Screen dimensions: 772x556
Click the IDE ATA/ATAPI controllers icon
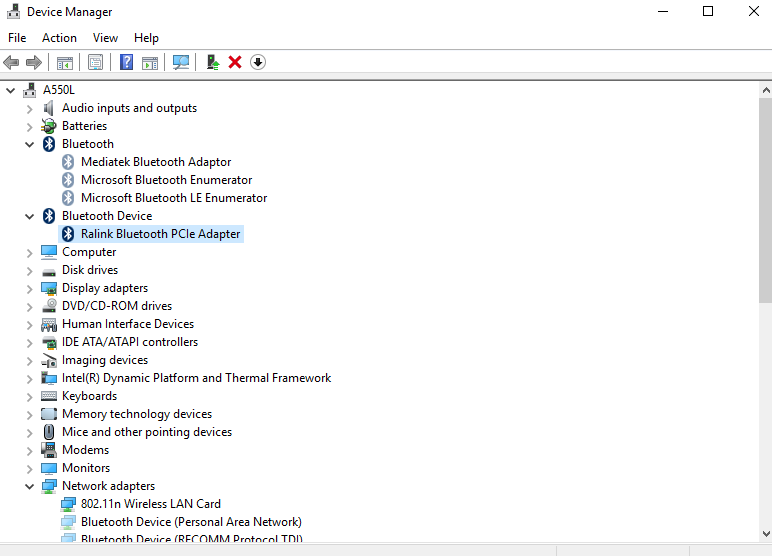pyautogui.click(x=49, y=342)
